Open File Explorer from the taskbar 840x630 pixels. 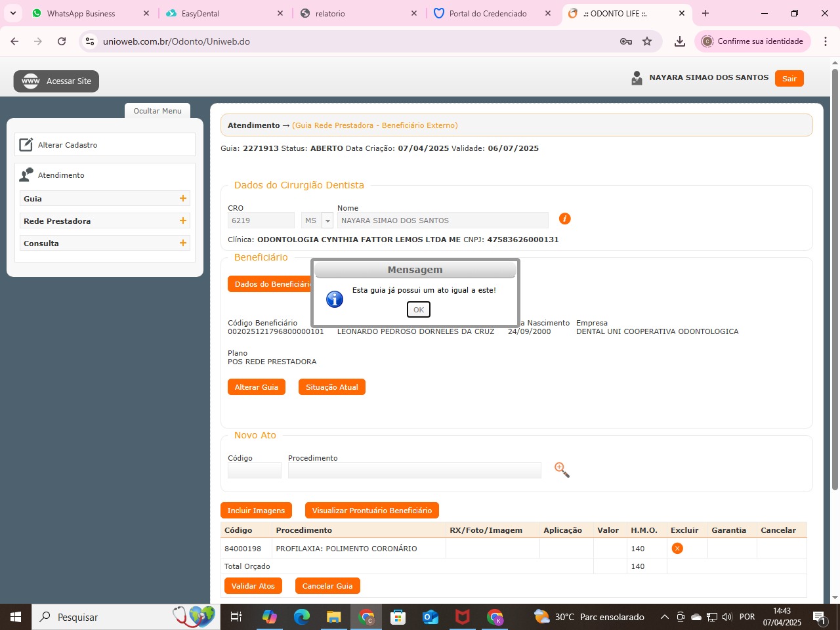coord(334,617)
